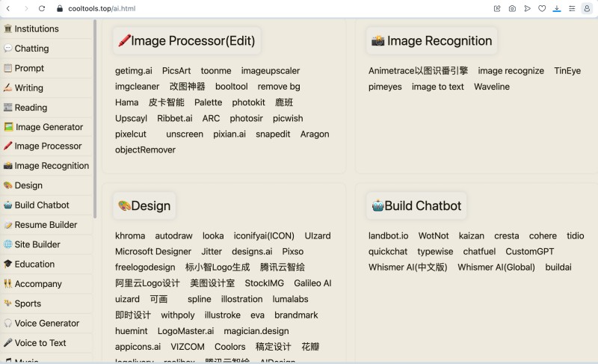The width and height of the screenshot is (598, 364).
Task: Visit the cohere link
Action: pos(543,236)
